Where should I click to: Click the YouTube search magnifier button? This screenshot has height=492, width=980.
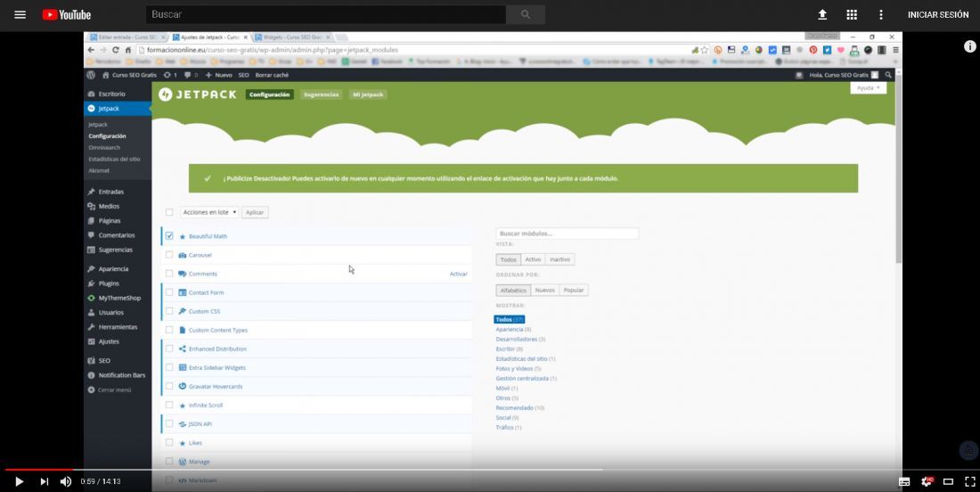click(525, 14)
